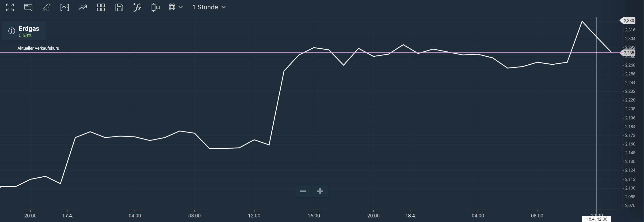Add an indicator via the fx icon
Image resolution: width=644 pixels, height=222 pixels.
[137, 7]
